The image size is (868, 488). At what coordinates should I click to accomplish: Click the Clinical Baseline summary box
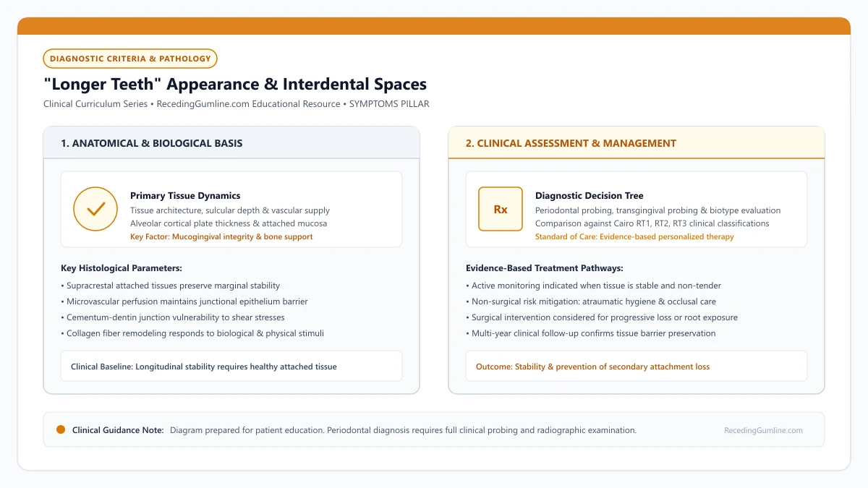click(x=231, y=367)
